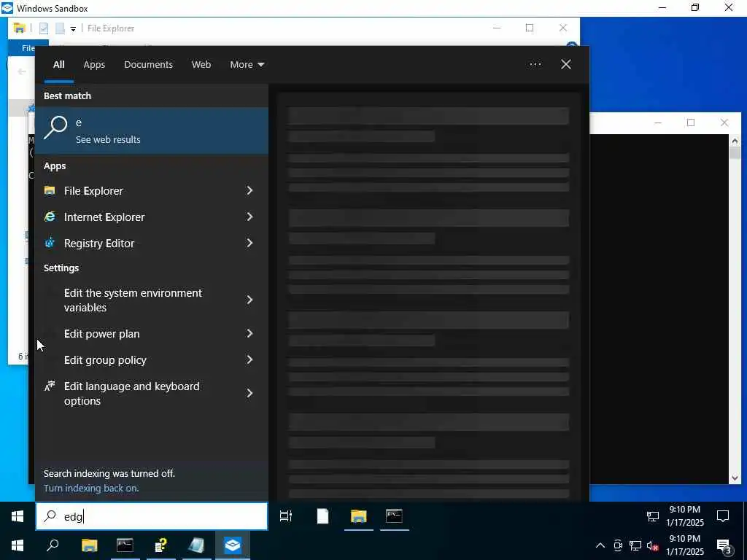The width and height of the screenshot is (747, 560).
Task: Expand the system environment variables chevron
Action: click(x=249, y=300)
